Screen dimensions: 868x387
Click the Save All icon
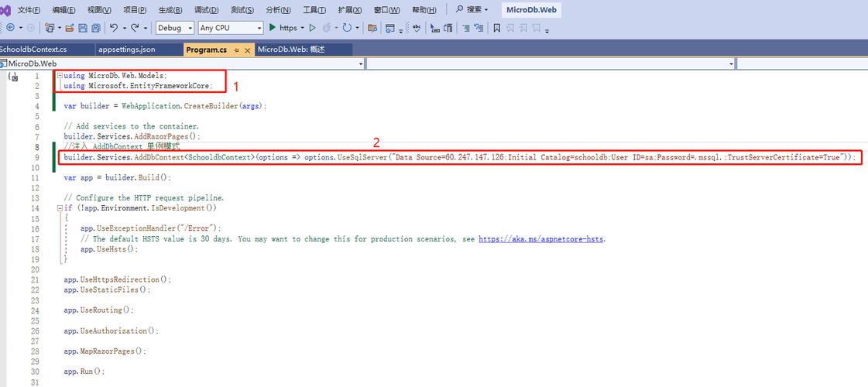point(96,28)
